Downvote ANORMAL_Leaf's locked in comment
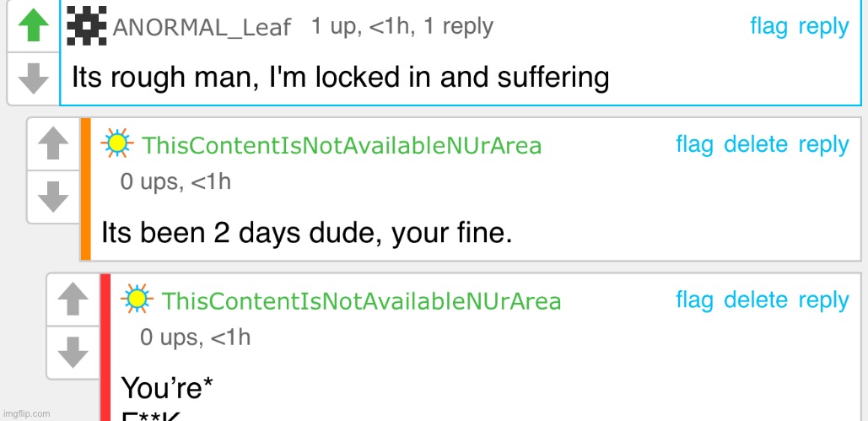 (34, 78)
